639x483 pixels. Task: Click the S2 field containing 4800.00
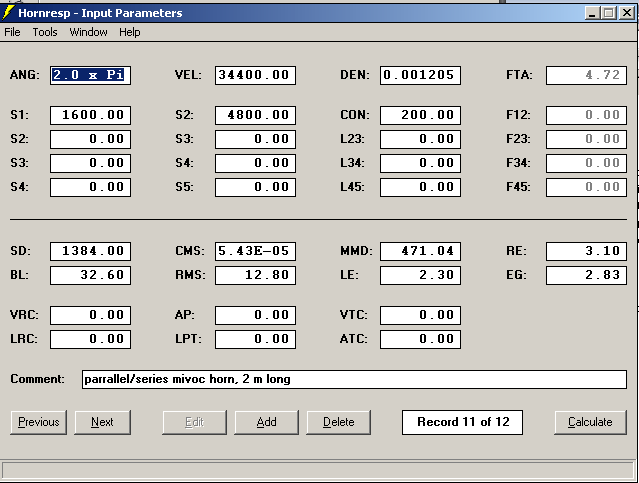point(256,115)
